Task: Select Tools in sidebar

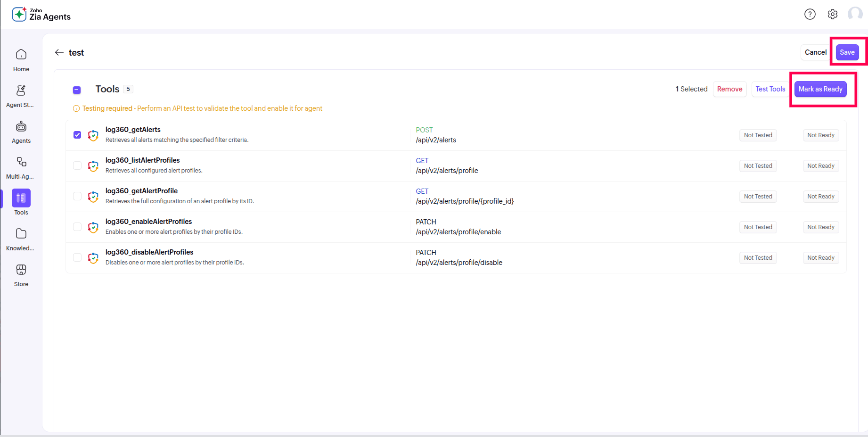Action: point(21,202)
